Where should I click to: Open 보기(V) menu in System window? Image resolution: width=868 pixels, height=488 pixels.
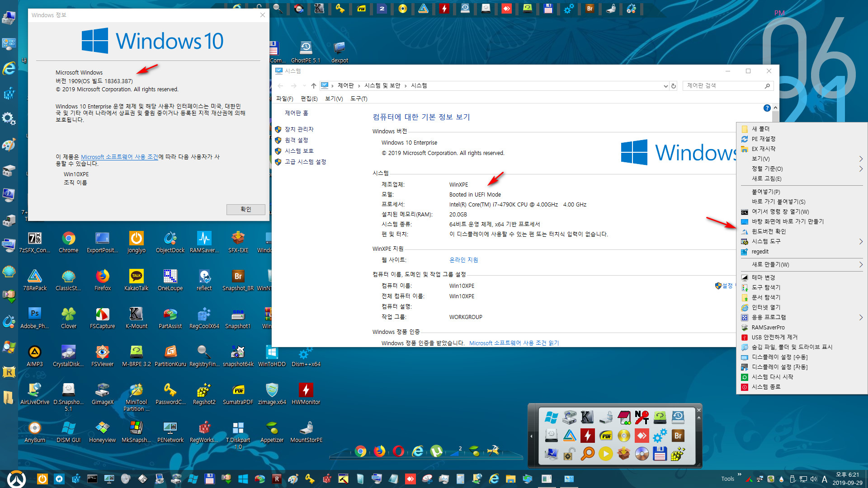click(334, 99)
